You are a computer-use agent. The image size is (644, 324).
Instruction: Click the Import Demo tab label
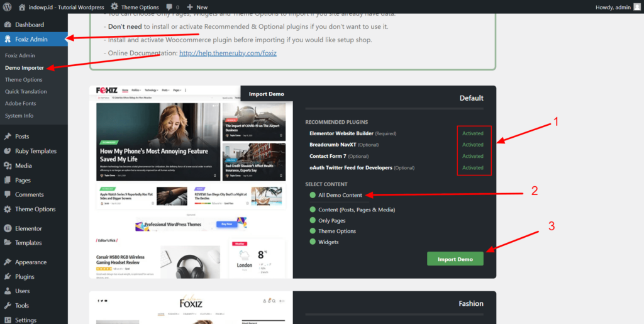pyautogui.click(x=266, y=94)
